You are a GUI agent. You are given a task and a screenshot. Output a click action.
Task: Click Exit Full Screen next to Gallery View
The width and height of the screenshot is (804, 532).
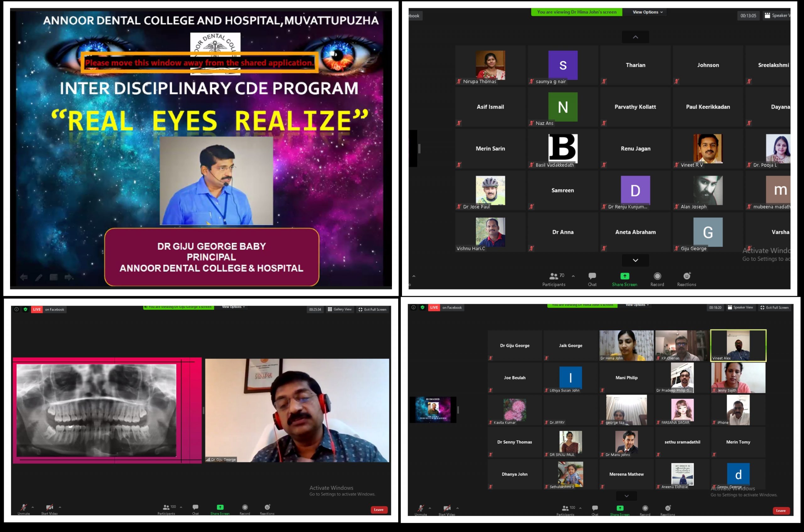372,309
